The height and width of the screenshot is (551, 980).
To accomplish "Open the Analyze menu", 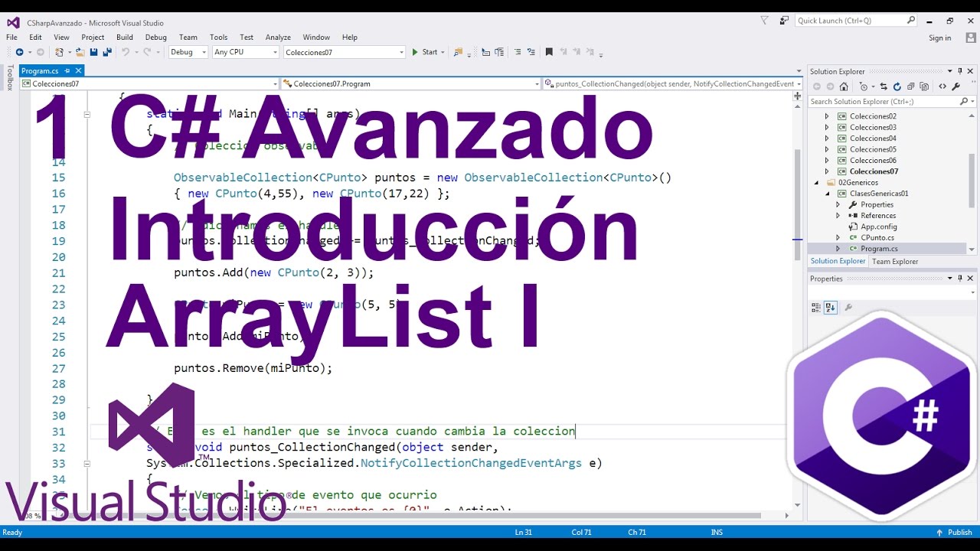I will [278, 37].
